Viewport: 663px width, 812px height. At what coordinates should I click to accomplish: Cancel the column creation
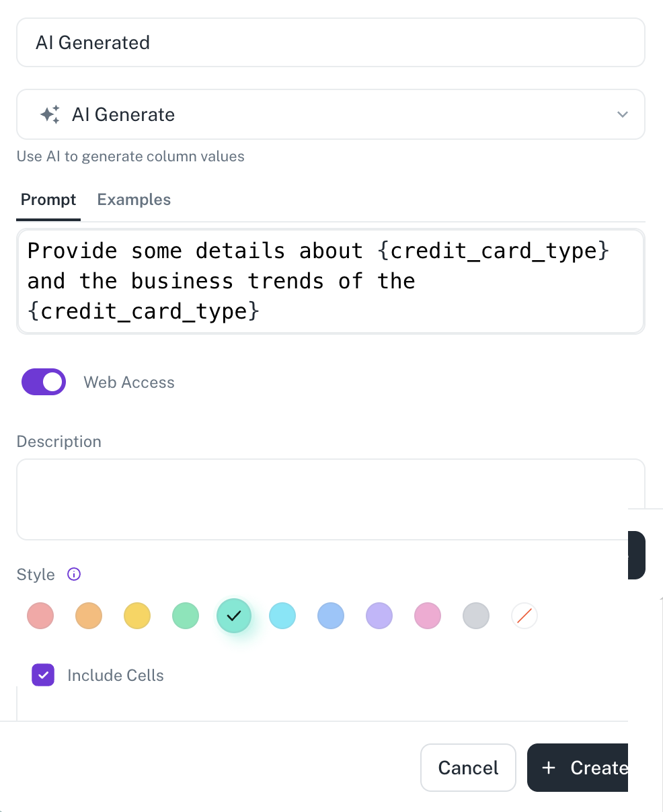(x=468, y=768)
